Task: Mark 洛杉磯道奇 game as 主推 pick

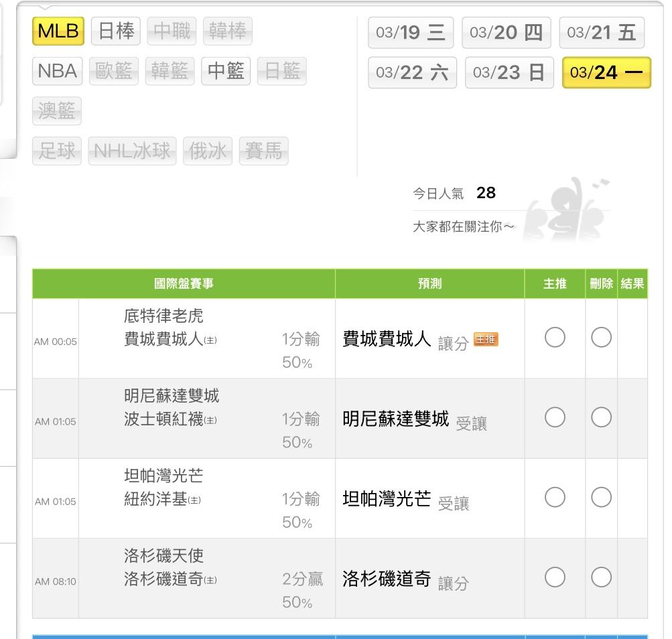Action: coord(555,577)
